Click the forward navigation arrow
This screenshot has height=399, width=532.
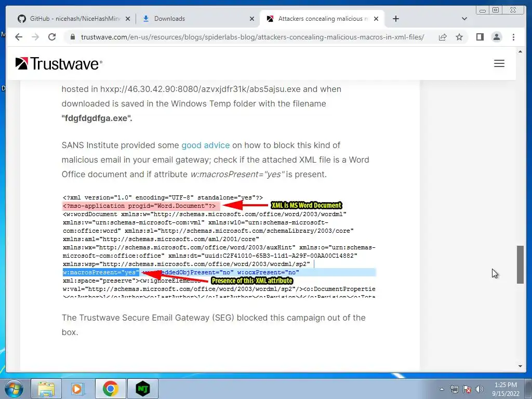click(35, 37)
